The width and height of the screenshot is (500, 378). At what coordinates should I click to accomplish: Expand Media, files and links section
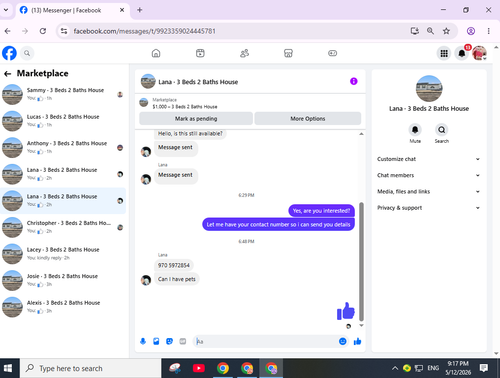[429, 191]
